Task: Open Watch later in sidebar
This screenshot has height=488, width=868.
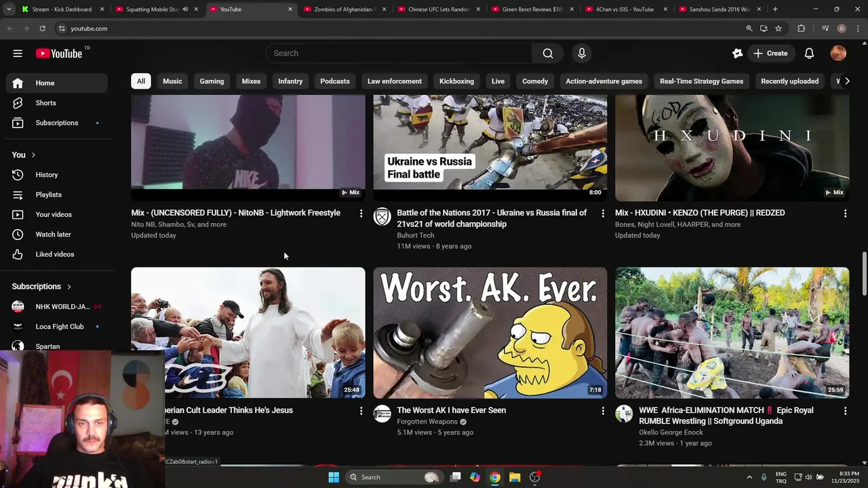Action: pos(57,235)
